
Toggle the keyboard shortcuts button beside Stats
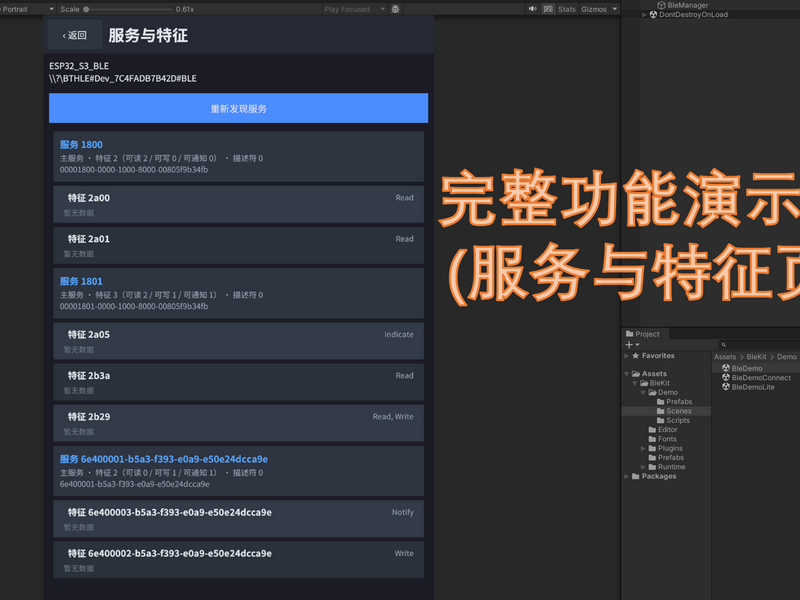(x=548, y=9)
